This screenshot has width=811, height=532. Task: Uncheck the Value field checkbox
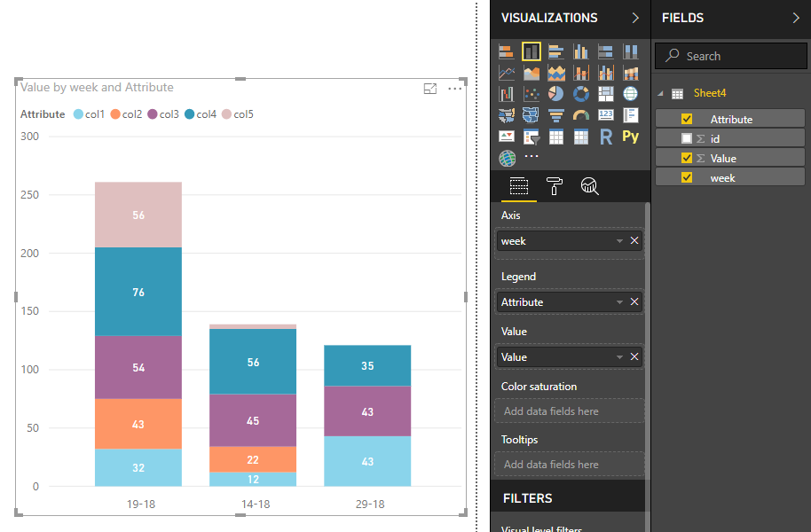click(x=687, y=158)
